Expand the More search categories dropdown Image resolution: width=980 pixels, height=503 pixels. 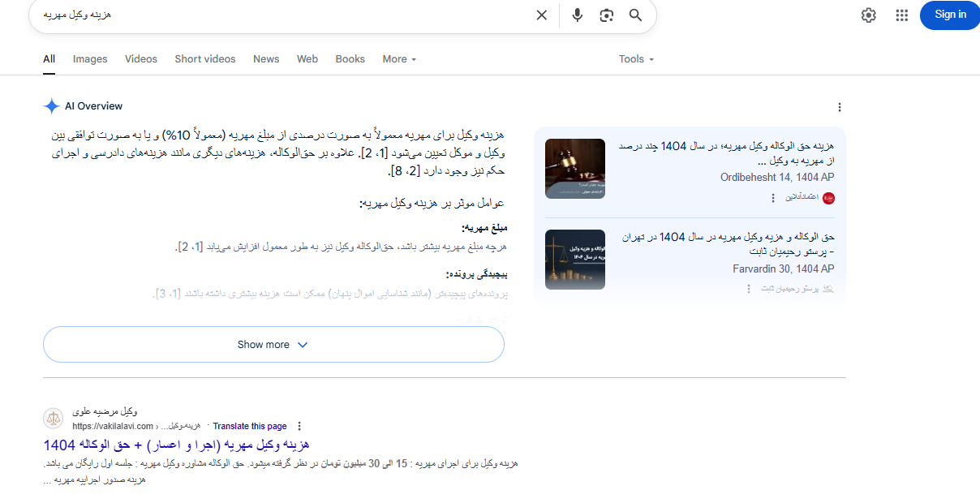[x=399, y=59]
